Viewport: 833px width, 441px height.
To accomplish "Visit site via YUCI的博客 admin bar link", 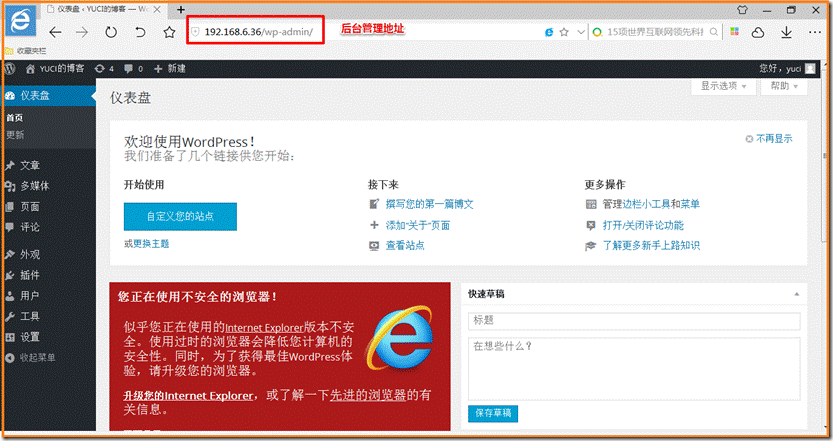I will (x=55, y=69).
